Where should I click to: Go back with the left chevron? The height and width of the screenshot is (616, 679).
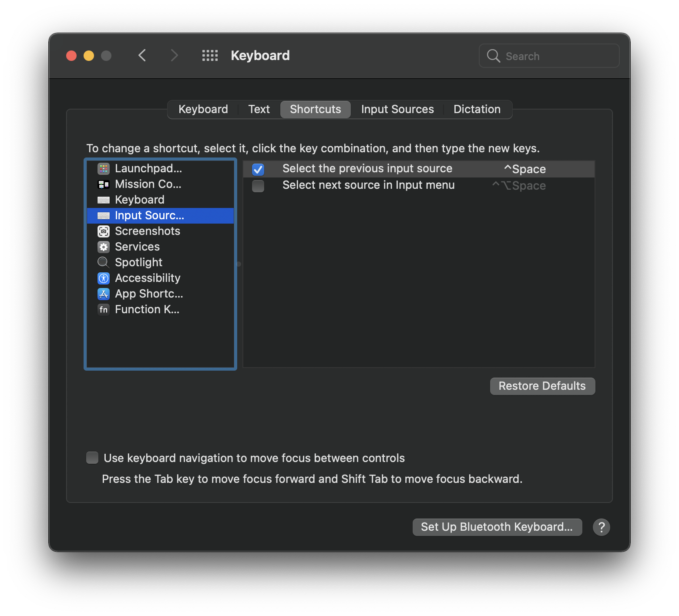click(142, 56)
